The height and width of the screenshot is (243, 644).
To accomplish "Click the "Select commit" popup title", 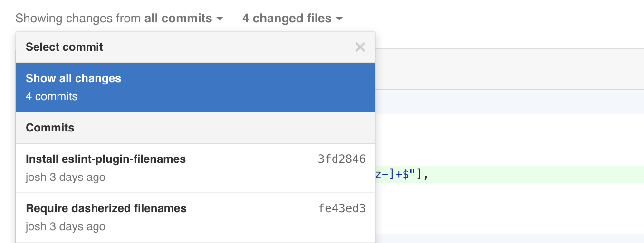I will pos(64,47).
